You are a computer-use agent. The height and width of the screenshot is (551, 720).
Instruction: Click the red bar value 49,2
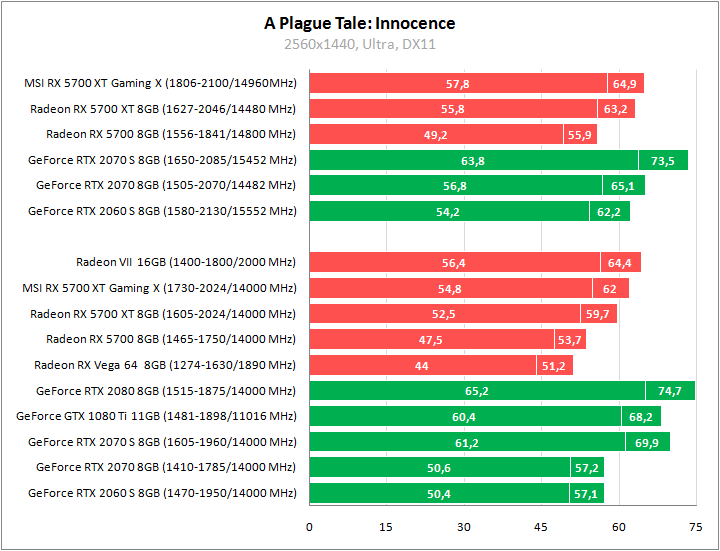(x=436, y=135)
